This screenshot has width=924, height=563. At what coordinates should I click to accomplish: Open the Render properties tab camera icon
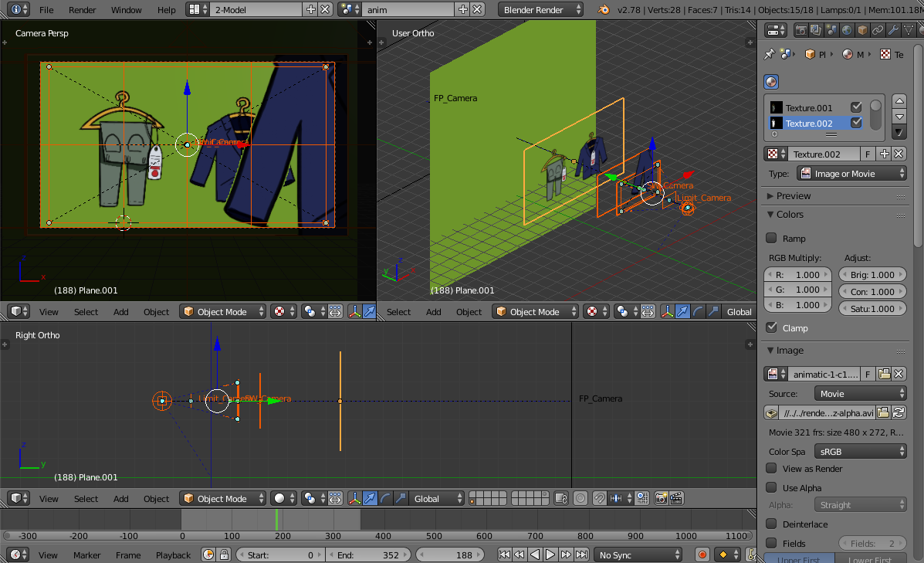coord(800,30)
